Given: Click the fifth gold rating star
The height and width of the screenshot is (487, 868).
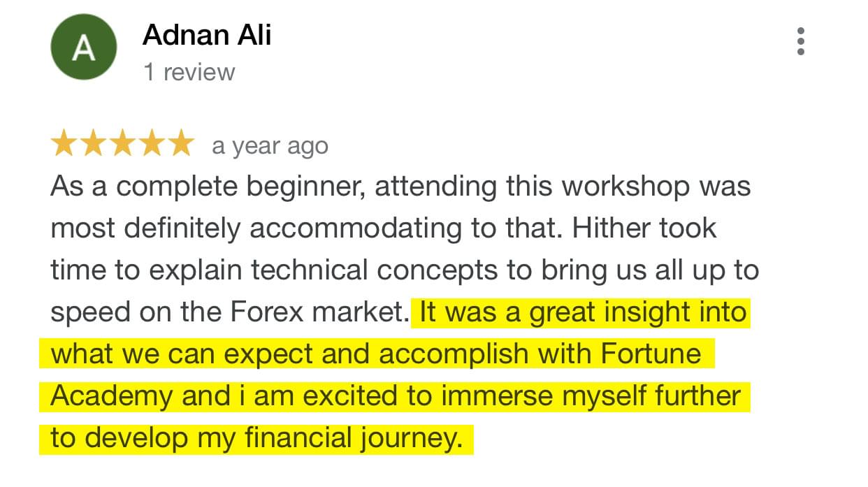Looking at the screenshot, I should pyautogui.click(x=181, y=145).
